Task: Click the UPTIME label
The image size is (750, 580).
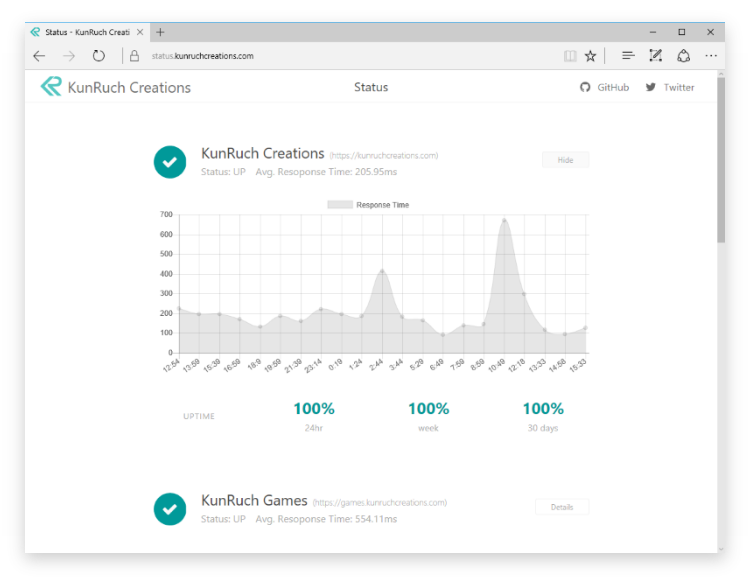Action: tap(199, 416)
